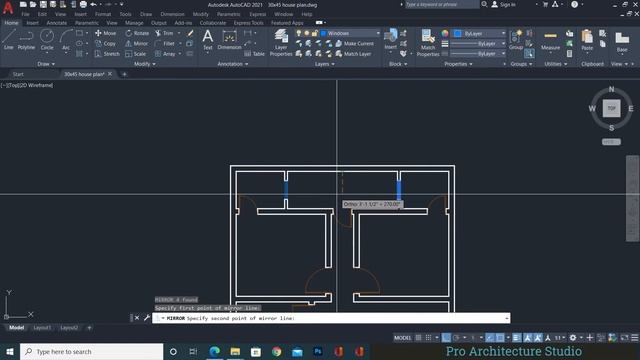
Task: Open the Format menu
Action: (x=103, y=14)
